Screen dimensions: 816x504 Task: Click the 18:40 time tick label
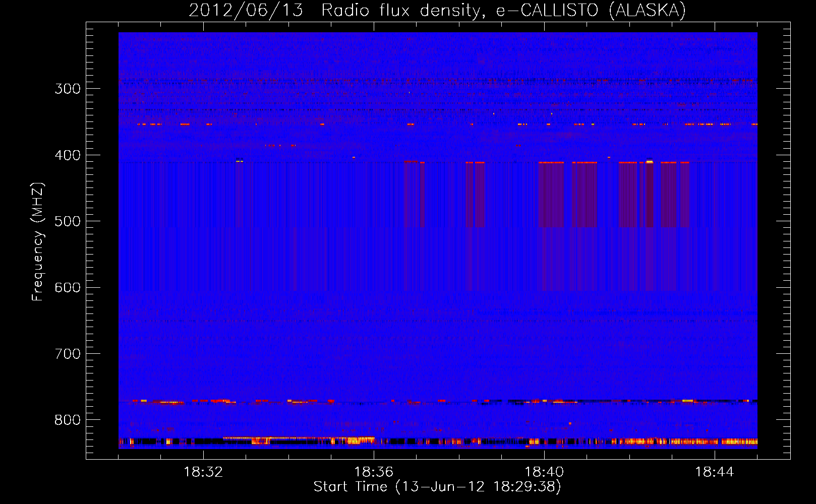point(544,472)
